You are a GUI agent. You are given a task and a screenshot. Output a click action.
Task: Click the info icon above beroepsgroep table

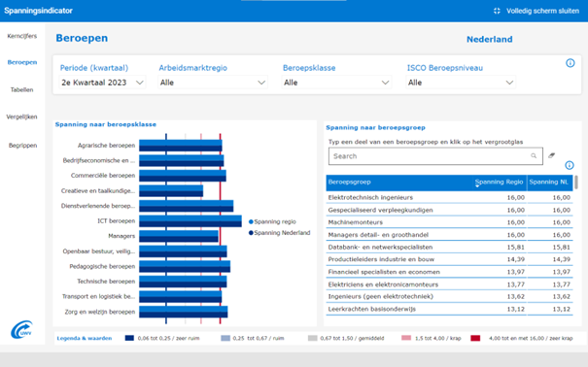click(570, 165)
